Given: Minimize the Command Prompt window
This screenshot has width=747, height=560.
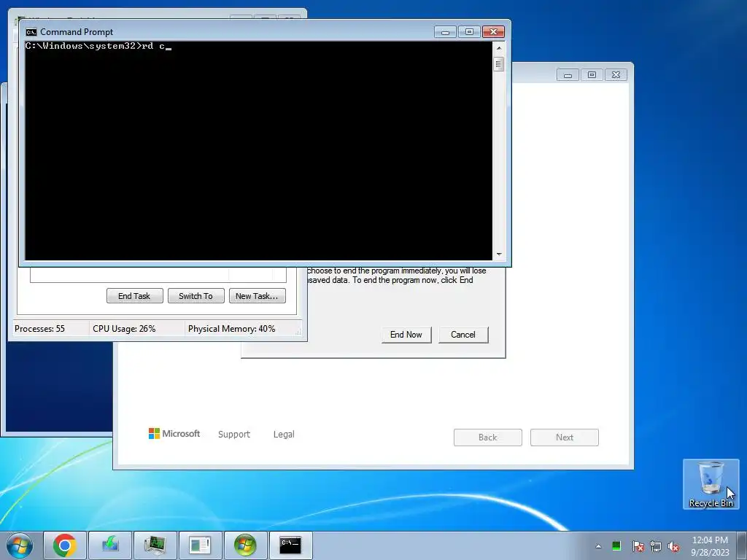Looking at the screenshot, I should coord(446,32).
